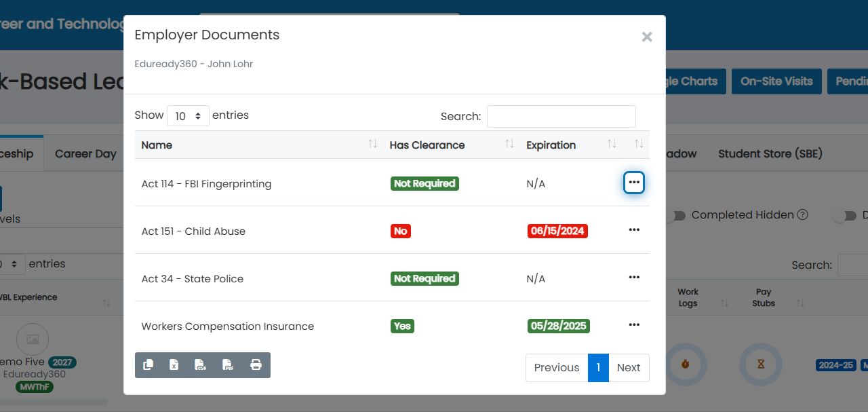
Task: Click the hourglass Pay Stubs status icon
Action: [761, 364]
